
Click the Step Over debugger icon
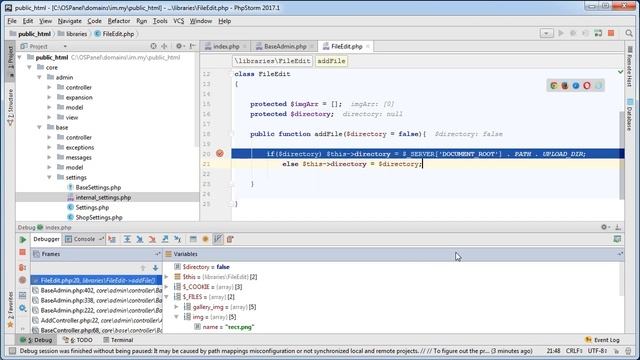[x=127, y=240]
